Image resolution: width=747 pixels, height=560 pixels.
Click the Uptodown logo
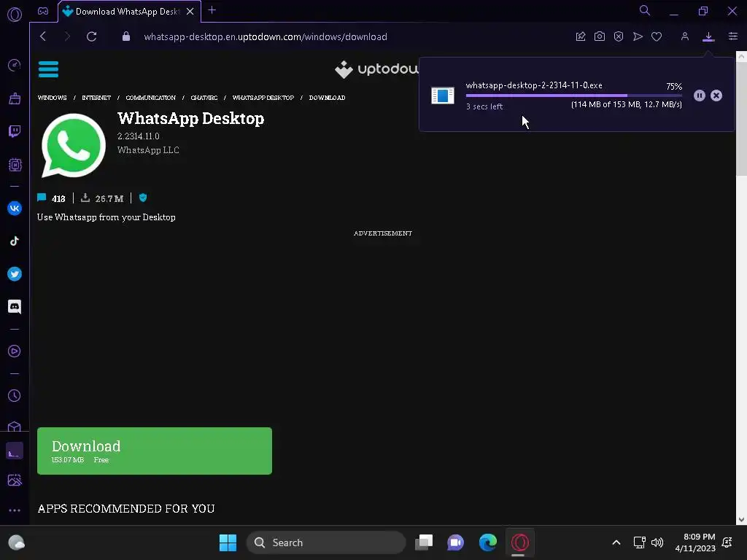(x=376, y=69)
